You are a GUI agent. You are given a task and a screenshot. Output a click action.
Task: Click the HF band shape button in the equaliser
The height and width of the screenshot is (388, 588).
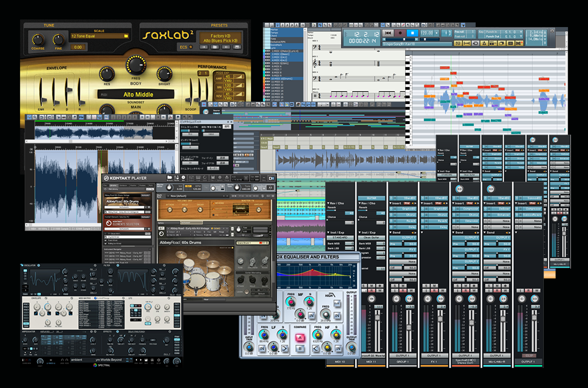coord(316,349)
